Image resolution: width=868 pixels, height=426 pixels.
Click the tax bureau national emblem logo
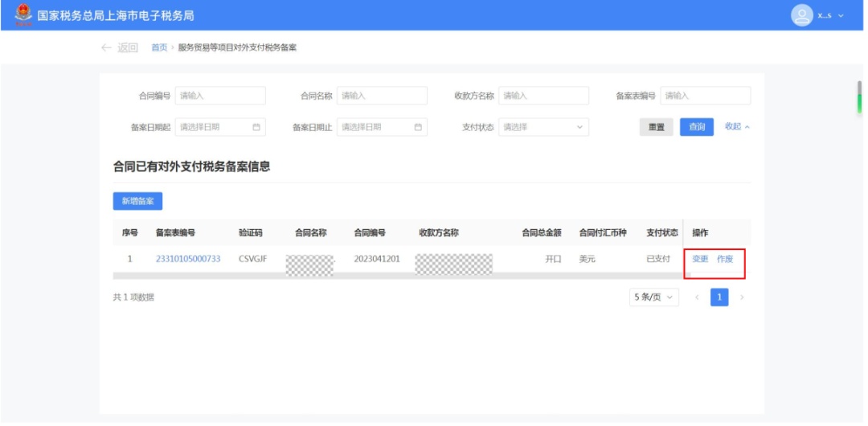23,15
